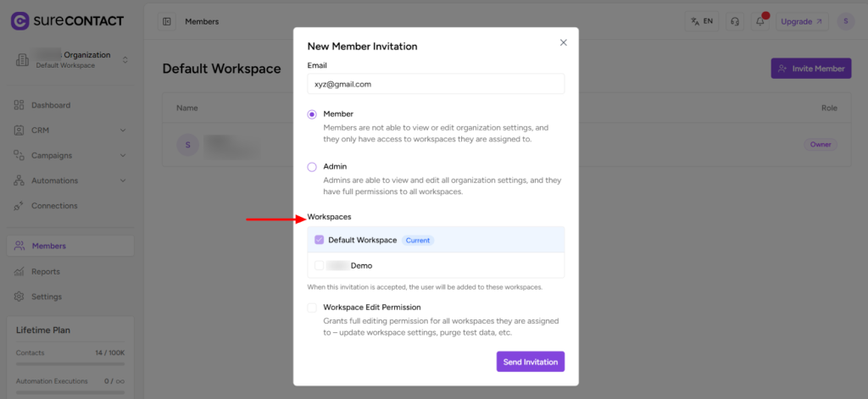Click the headset support icon
This screenshot has height=399, width=868.
point(734,21)
